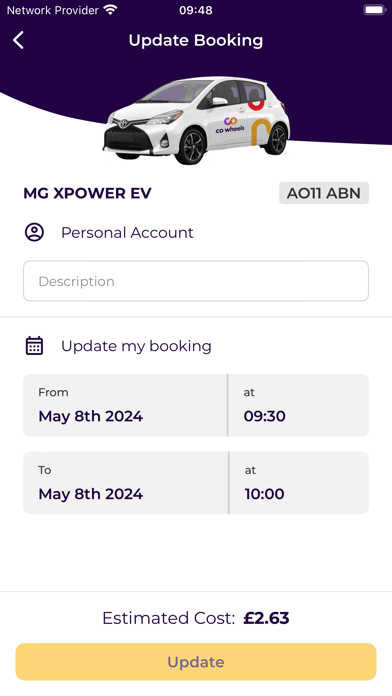Change the end time 10:00

coord(299,483)
